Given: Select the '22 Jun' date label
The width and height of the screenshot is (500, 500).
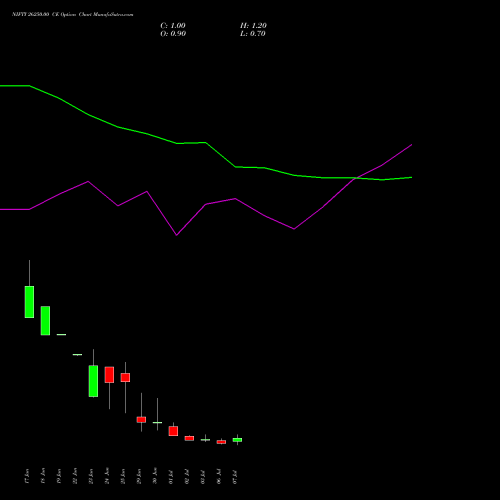Looking at the screenshot, I should [75, 476].
